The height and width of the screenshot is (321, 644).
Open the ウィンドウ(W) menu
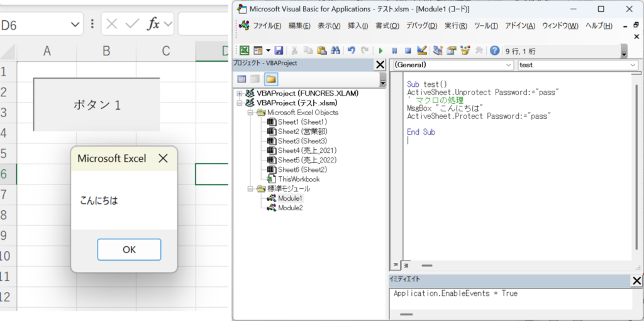[560, 26]
